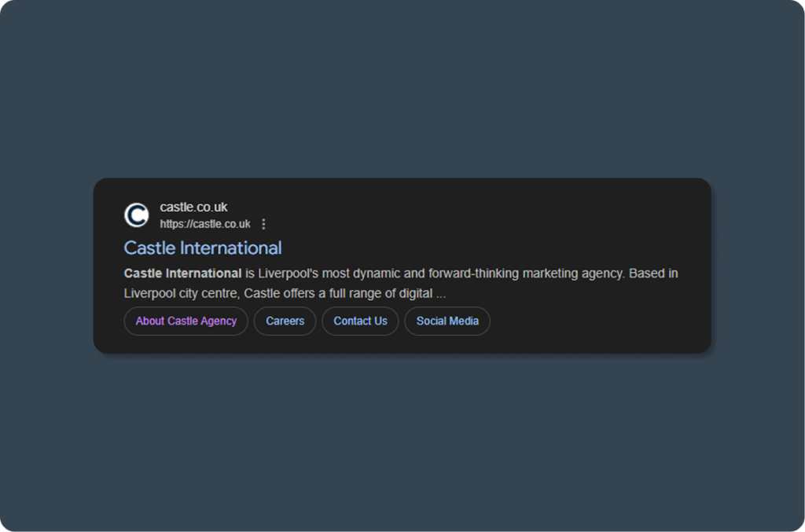Click empty area right of sitelink chips

pos(597,321)
